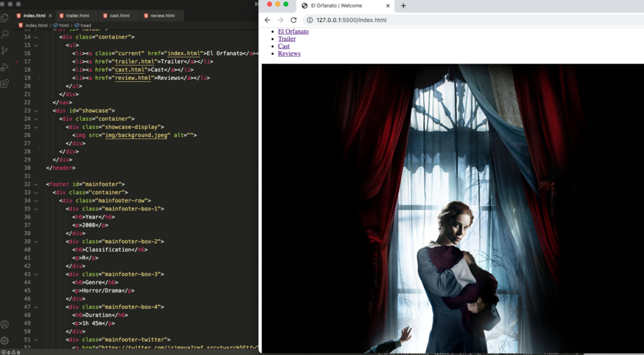Click the movie poster image on the page
644x355 pixels.
click(453, 208)
